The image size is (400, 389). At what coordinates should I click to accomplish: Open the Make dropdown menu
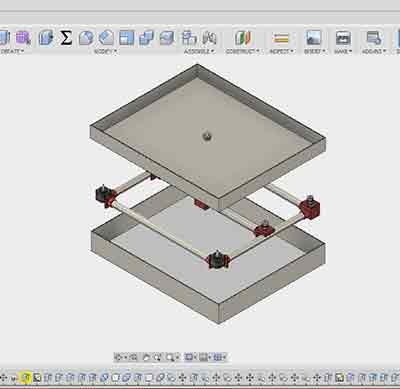[343, 52]
